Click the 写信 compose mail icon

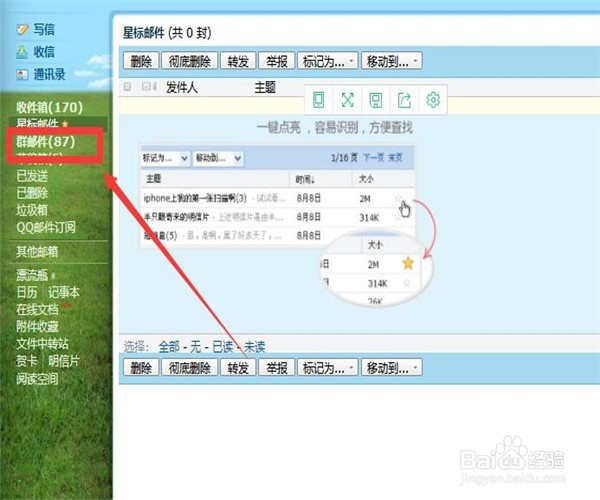coord(23,29)
